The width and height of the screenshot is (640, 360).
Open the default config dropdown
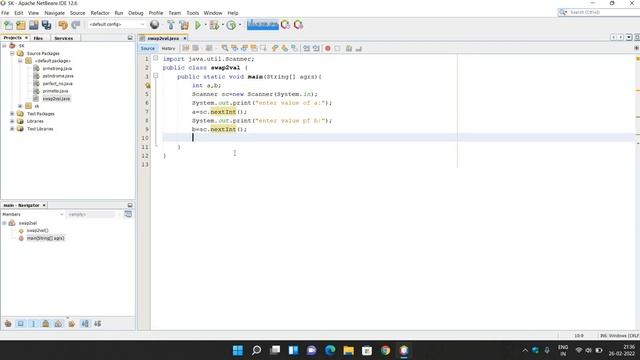click(x=117, y=24)
